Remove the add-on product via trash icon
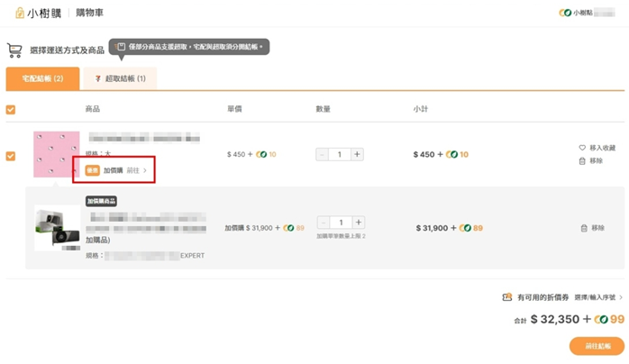629x364 pixels. pos(585,228)
